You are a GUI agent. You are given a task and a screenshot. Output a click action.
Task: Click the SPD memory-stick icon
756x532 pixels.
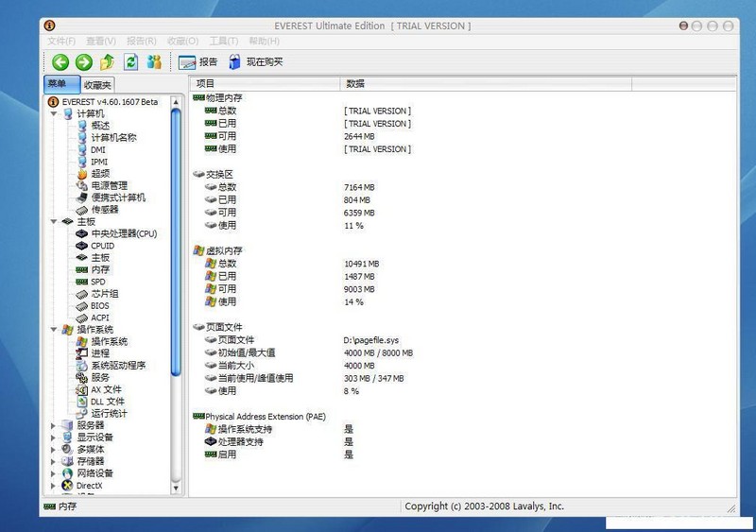[82, 282]
